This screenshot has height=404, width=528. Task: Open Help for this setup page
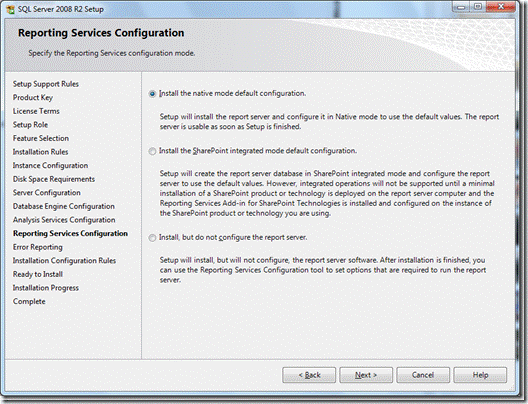480,375
